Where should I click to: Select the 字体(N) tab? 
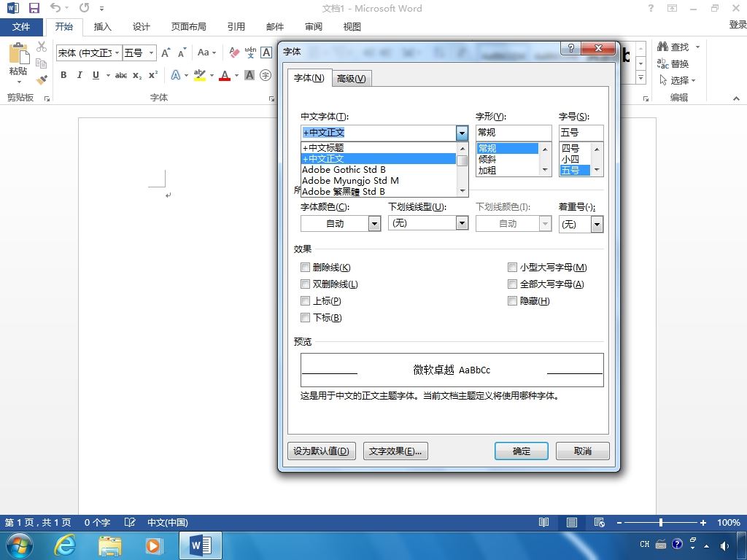click(309, 77)
